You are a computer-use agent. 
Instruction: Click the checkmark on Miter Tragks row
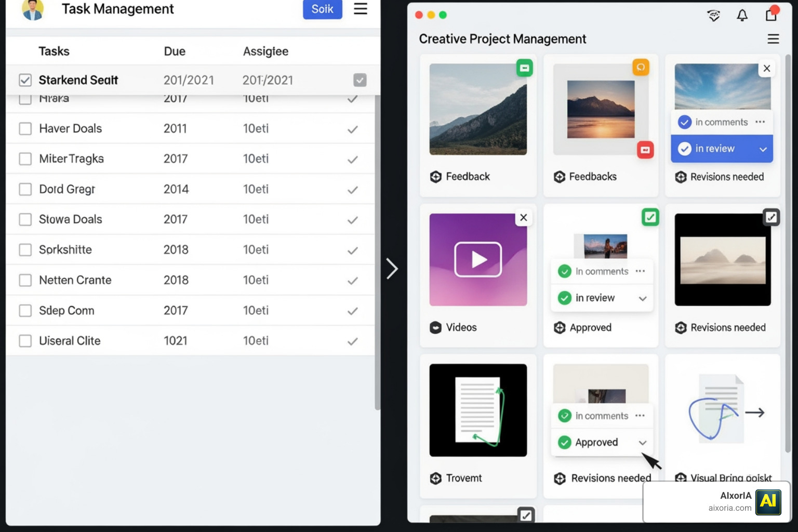353,159
